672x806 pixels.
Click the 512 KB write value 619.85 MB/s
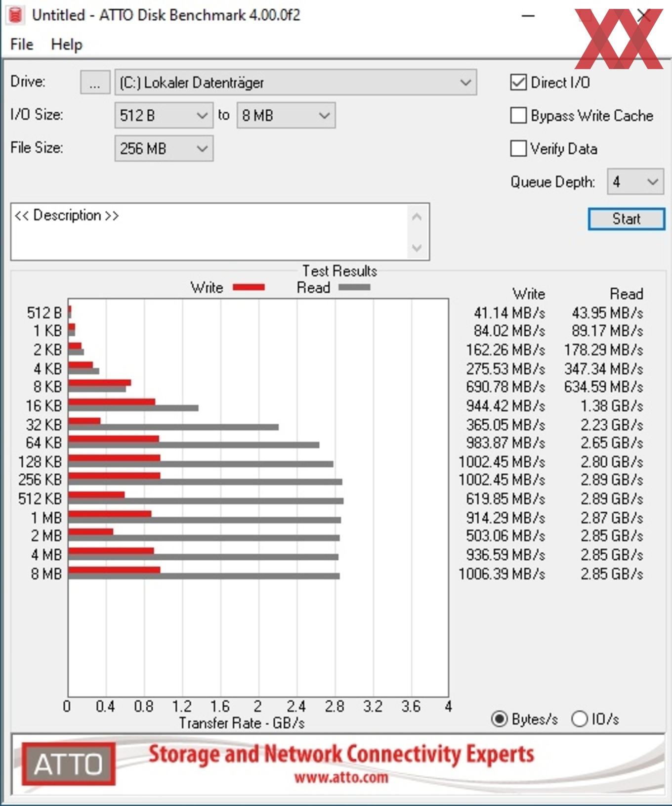pyautogui.click(x=505, y=498)
